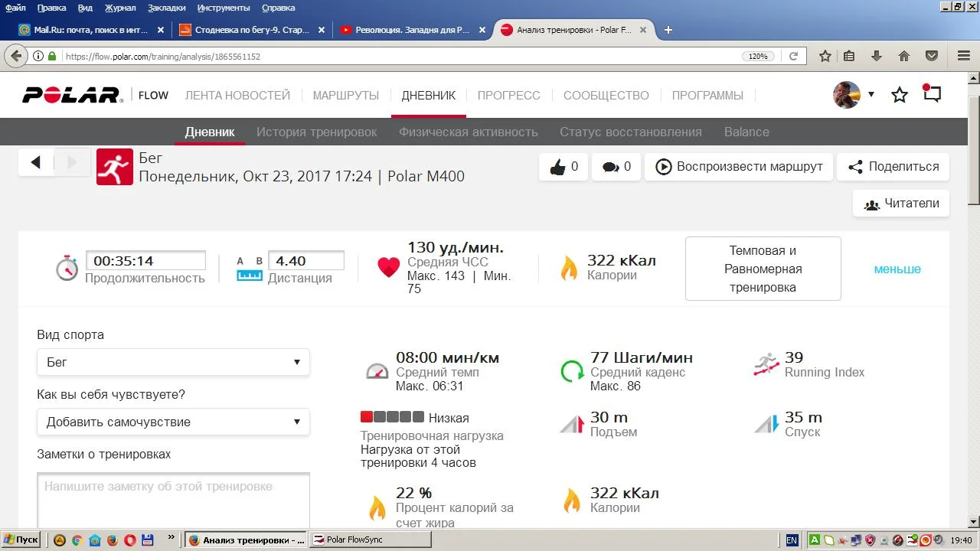
Task: Open Статус восстановления subtab
Action: (x=631, y=132)
